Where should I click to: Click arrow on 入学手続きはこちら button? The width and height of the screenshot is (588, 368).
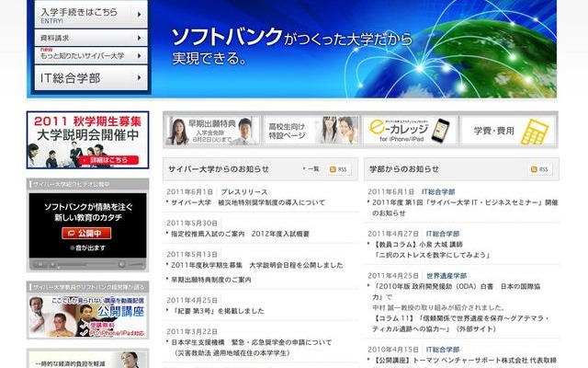[139, 15]
